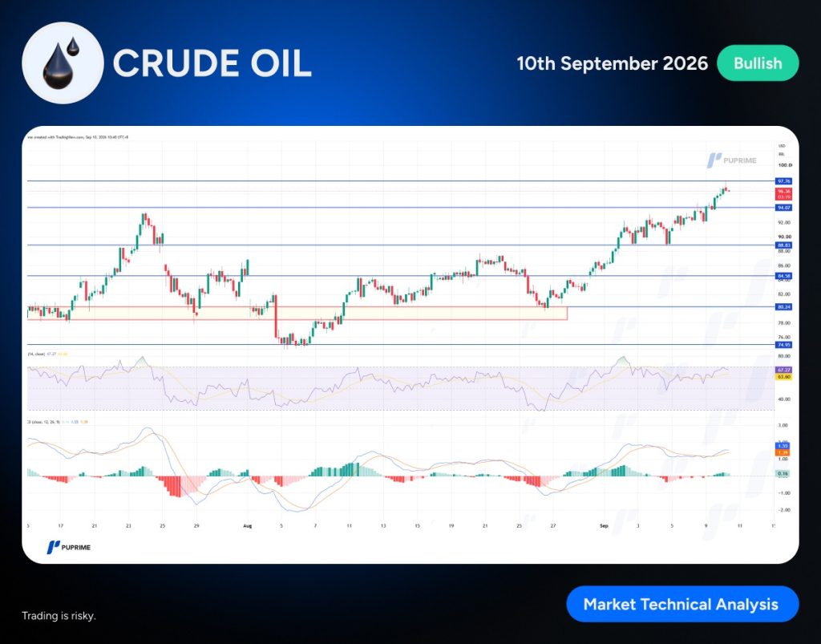Click the orange MACD signal 1.39 label
821x644 pixels.
pyautogui.click(x=783, y=452)
